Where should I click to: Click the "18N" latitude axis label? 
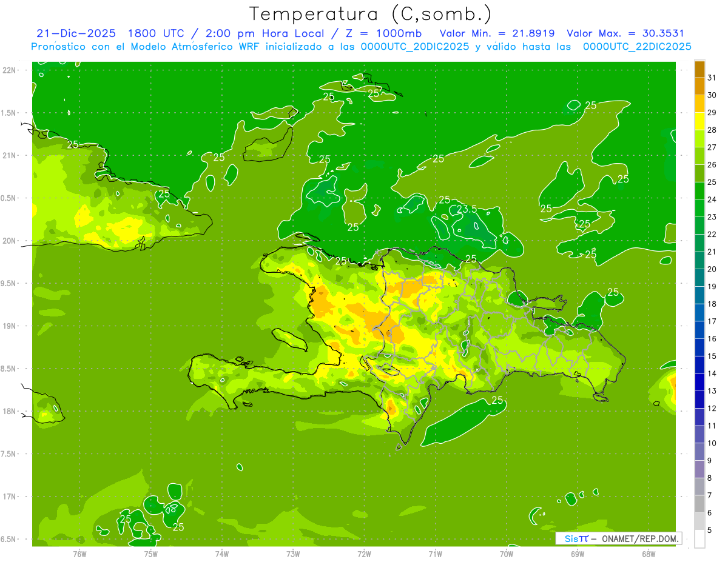(9, 412)
